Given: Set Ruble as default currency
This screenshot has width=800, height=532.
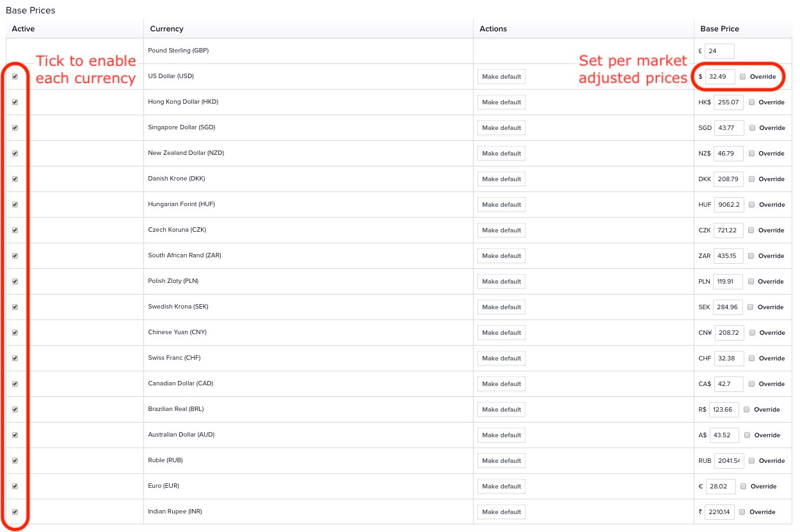Looking at the screenshot, I should [502, 461].
